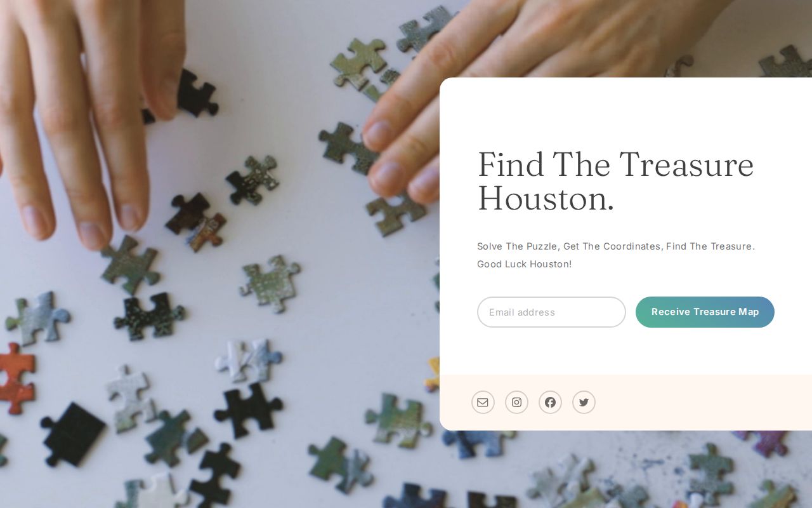Visit the Instagram profile icon
Screen dimensions: 812x508
(516, 402)
